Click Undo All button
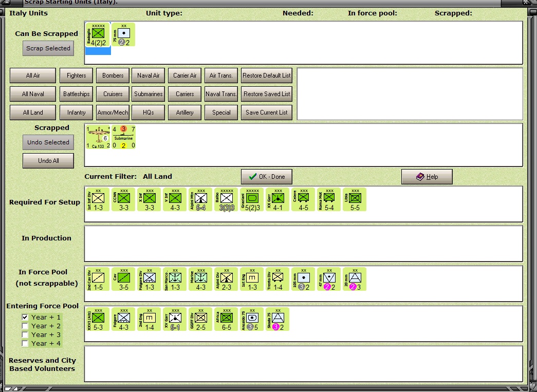Image resolution: width=537 pixels, height=392 pixels. click(48, 161)
